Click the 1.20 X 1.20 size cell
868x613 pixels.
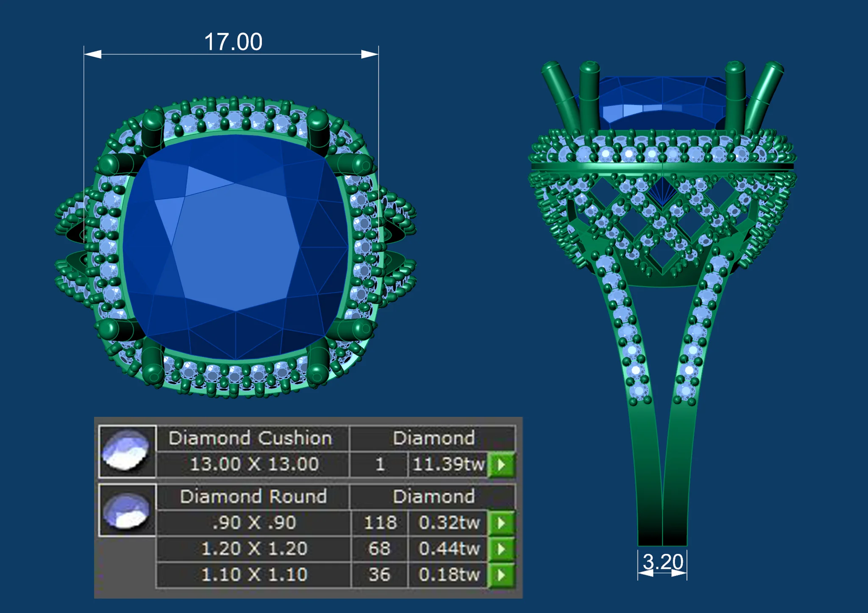coord(253,549)
